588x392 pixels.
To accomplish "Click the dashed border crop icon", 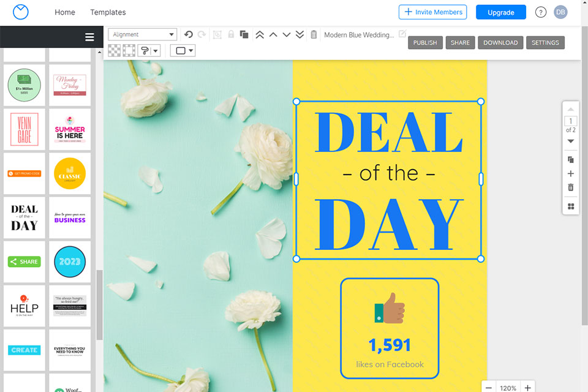I will [x=129, y=50].
